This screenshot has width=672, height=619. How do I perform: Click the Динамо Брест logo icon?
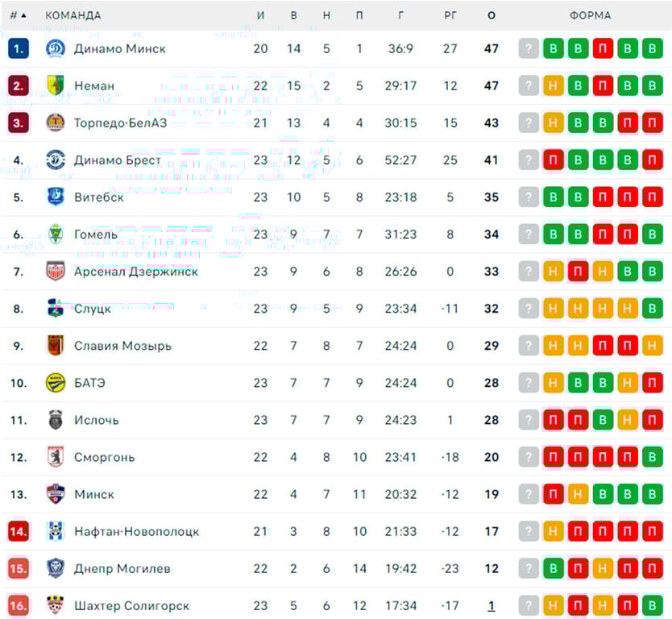point(56,160)
